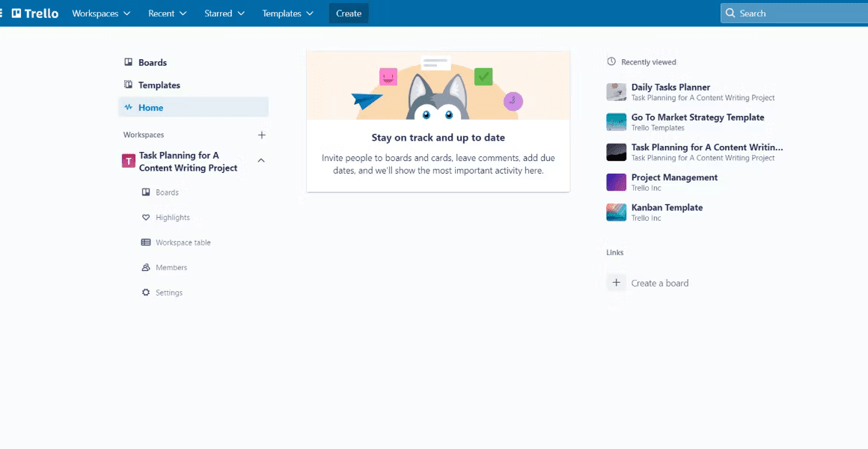The height and width of the screenshot is (449, 868).
Task: Click the Workspace table icon
Action: pyautogui.click(x=146, y=242)
